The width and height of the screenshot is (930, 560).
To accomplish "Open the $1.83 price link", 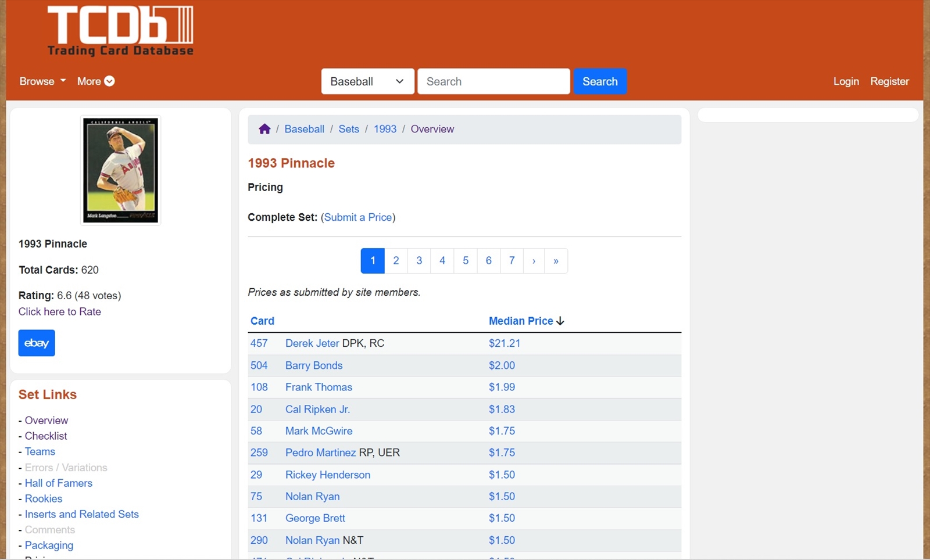I will click(x=502, y=409).
